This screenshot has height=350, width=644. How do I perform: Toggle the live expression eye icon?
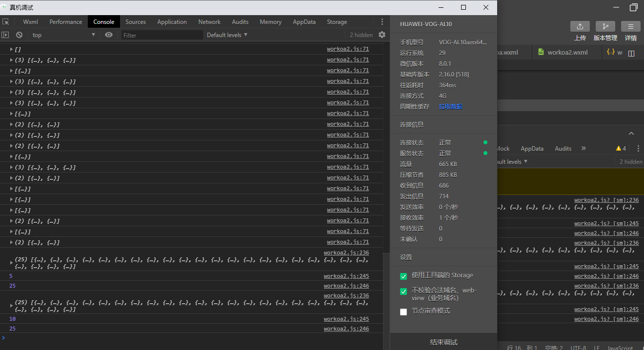[x=108, y=35]
